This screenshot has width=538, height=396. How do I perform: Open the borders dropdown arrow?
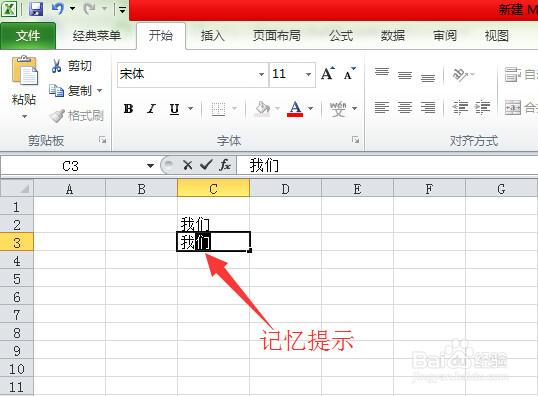click(x=234, y=109)
